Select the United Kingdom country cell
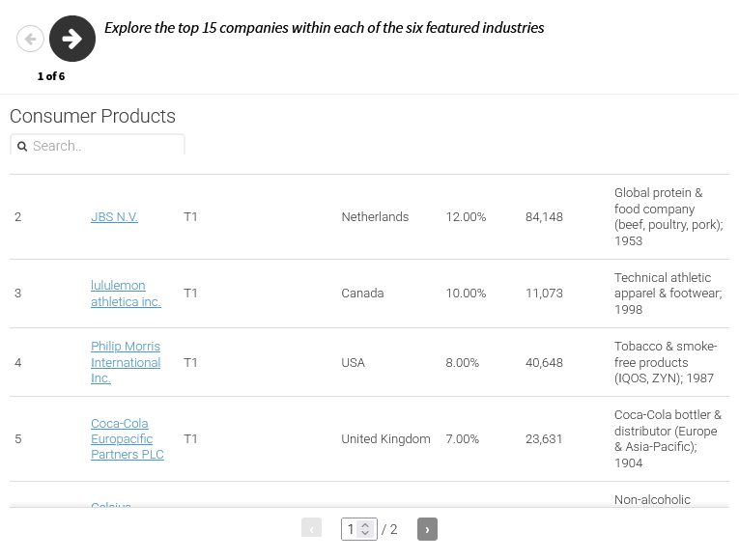 385,439
